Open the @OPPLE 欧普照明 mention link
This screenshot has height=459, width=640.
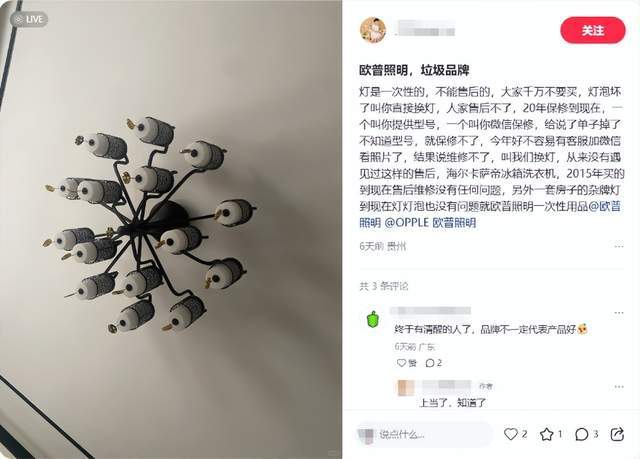coord(430,223)
